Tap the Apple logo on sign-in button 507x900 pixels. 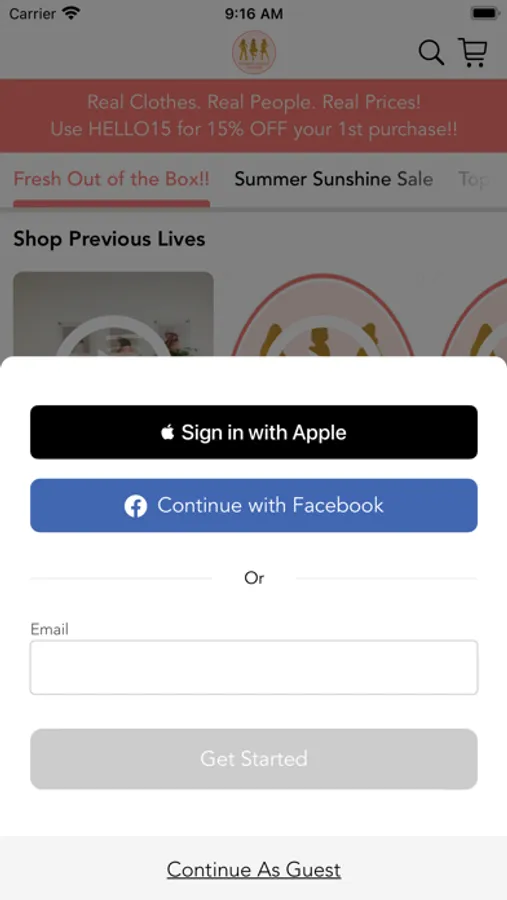point(167,432)
